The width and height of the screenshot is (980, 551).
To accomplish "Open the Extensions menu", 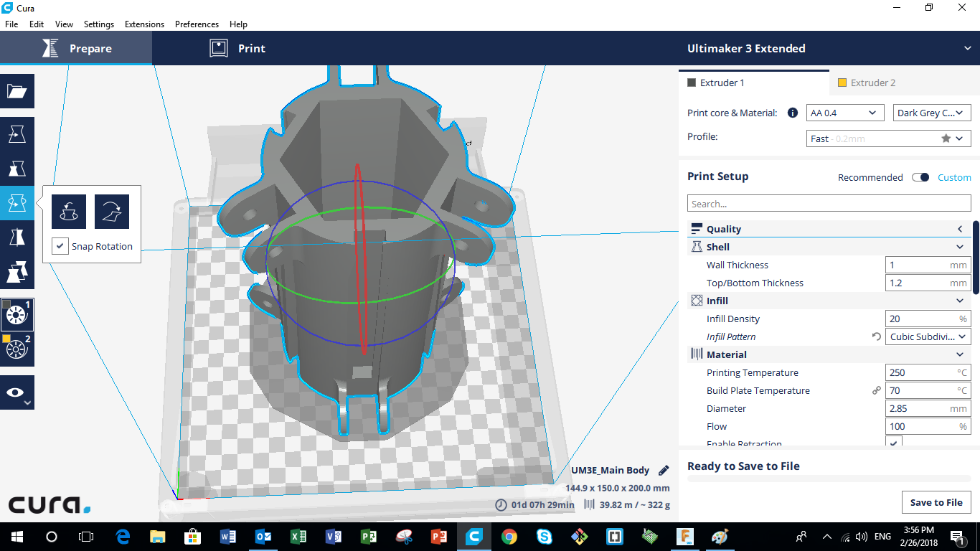I will point(144,24).
